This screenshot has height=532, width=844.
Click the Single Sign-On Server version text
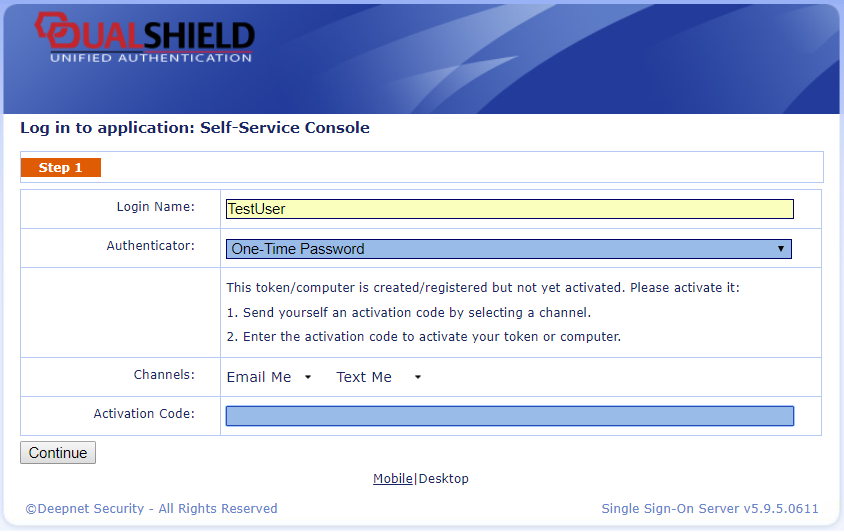[709, 509]
